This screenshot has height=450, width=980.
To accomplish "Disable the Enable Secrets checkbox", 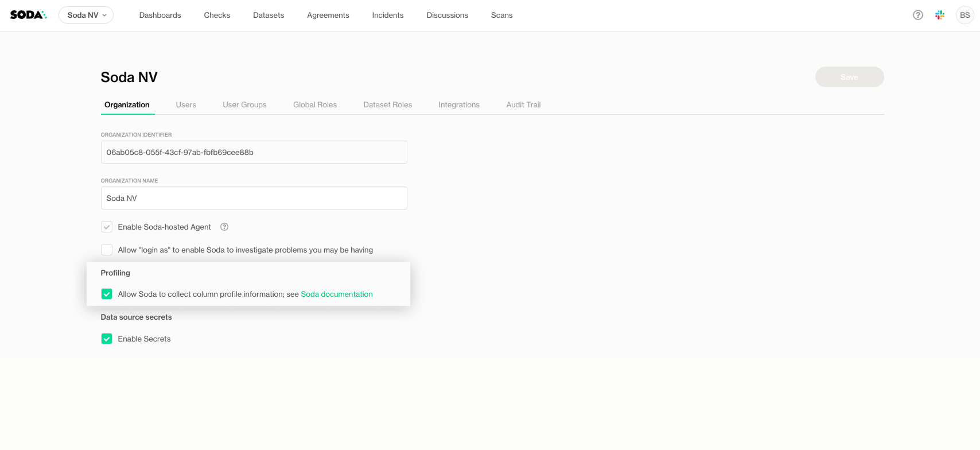I will (107, 339).
